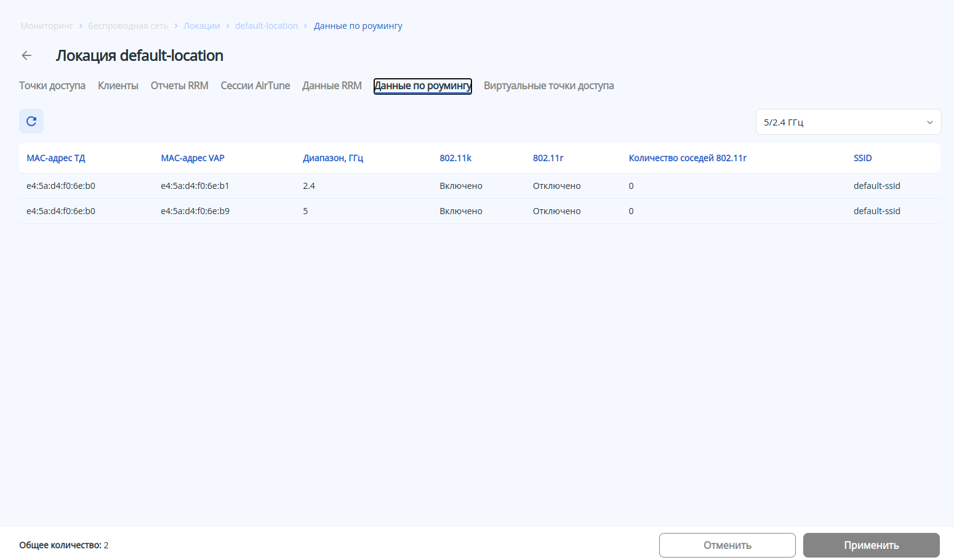
Task: Click the Беспроводная сеть breadcrumb
Action: (x=128, y=26)
